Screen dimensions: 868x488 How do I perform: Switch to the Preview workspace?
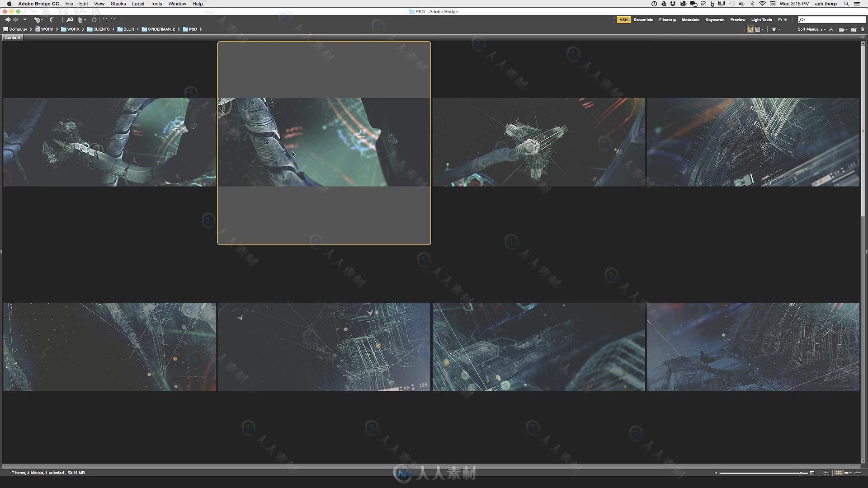738,20
